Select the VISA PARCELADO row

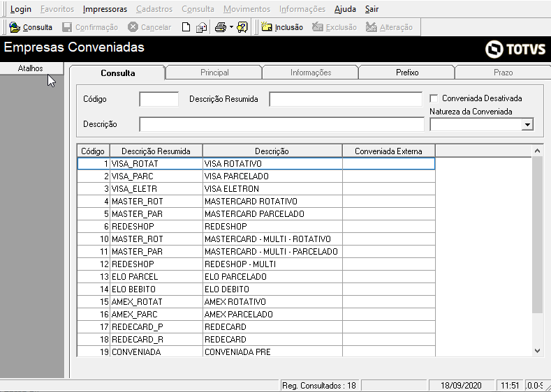[256, 176]
